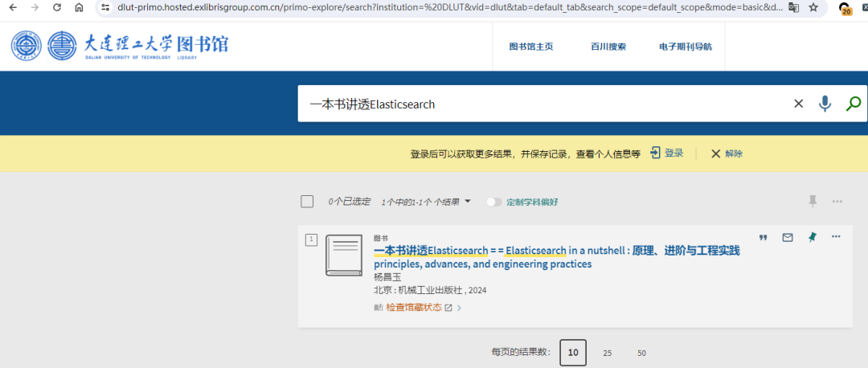The width and height of the screenshot is (868, 368).
Task: Click the 图书 resource type label
Action: click(x=381, y=238)
